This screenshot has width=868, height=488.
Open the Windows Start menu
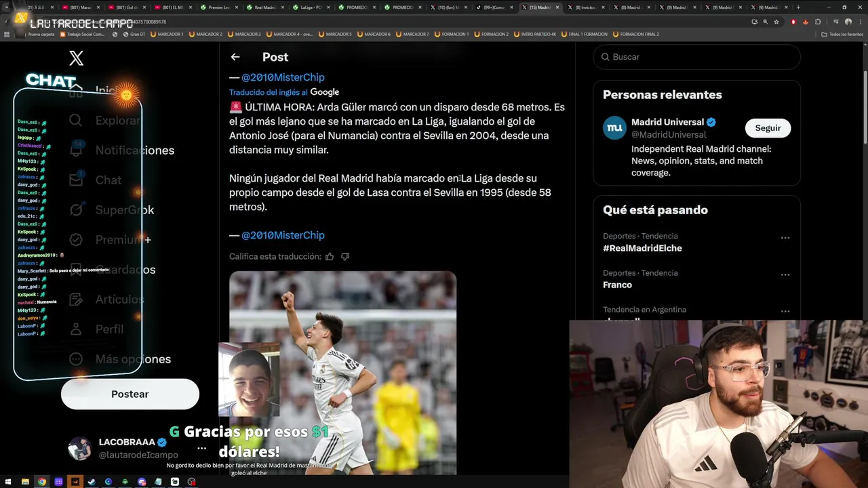(8, 482)
